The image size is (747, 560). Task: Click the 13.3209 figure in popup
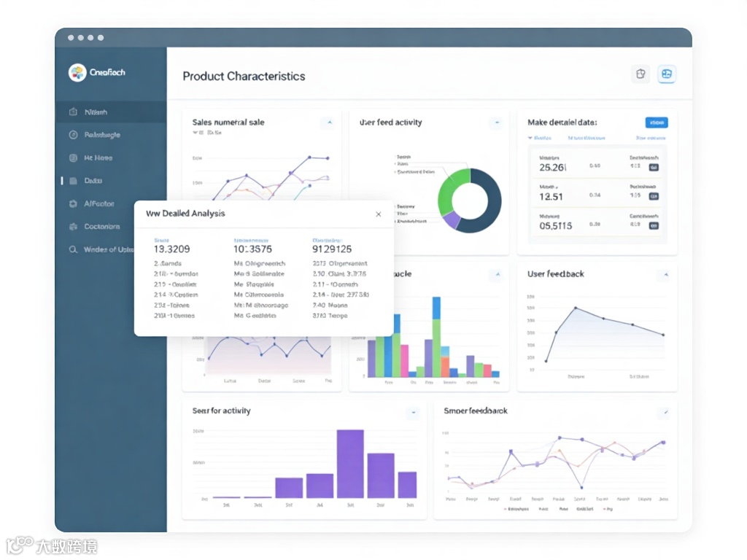[x=171, y=249]
